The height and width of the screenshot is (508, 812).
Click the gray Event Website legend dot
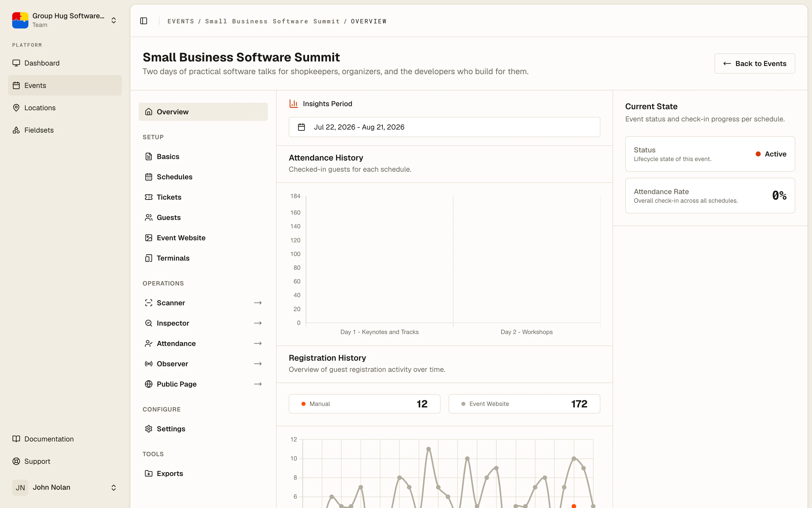point(463,404)
